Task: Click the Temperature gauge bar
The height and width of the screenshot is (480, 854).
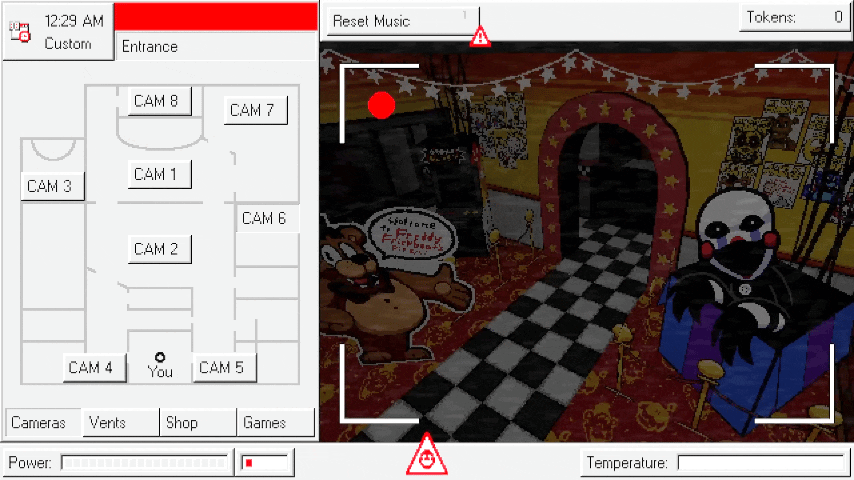Action: tap(762, 463)
